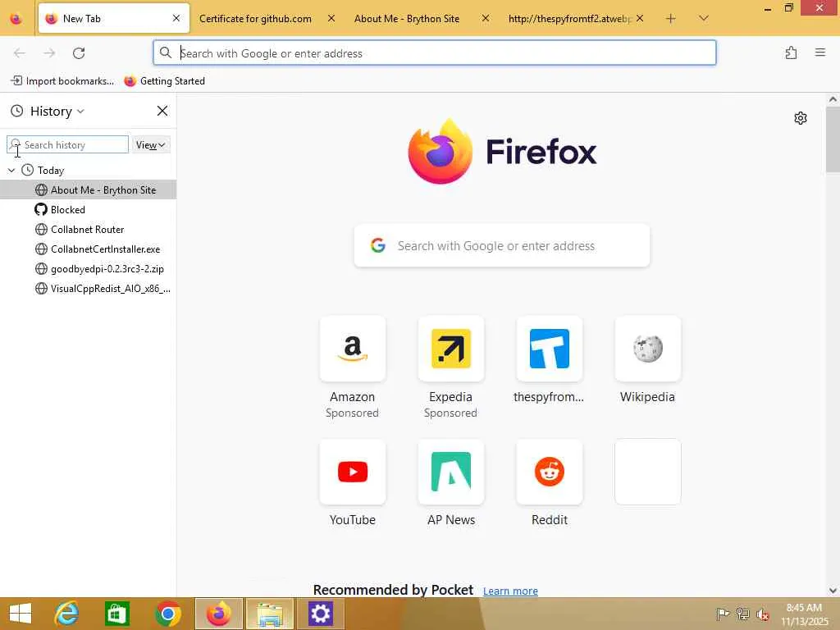Open the list all tabs chevron

point(704,19)
